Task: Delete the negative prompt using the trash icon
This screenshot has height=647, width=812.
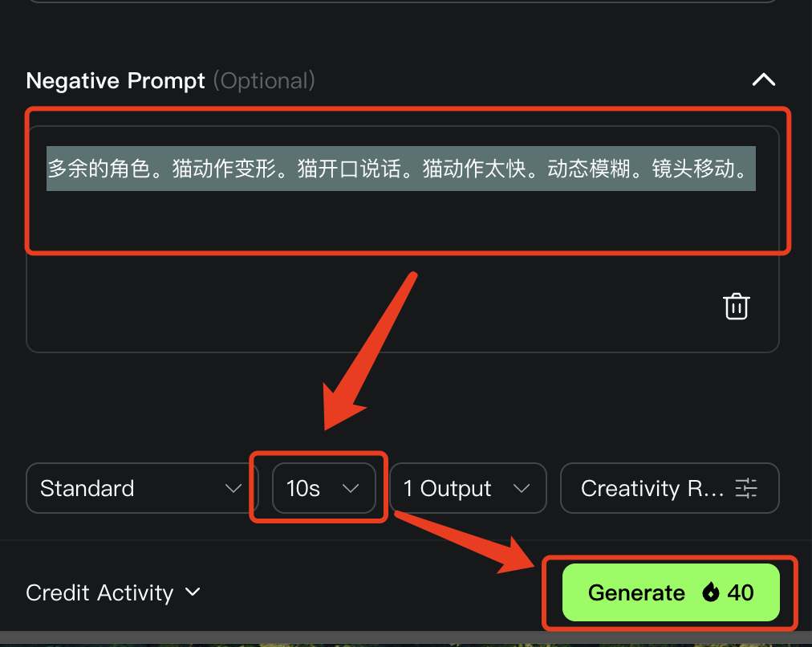Action: click(x=736, y=306)
